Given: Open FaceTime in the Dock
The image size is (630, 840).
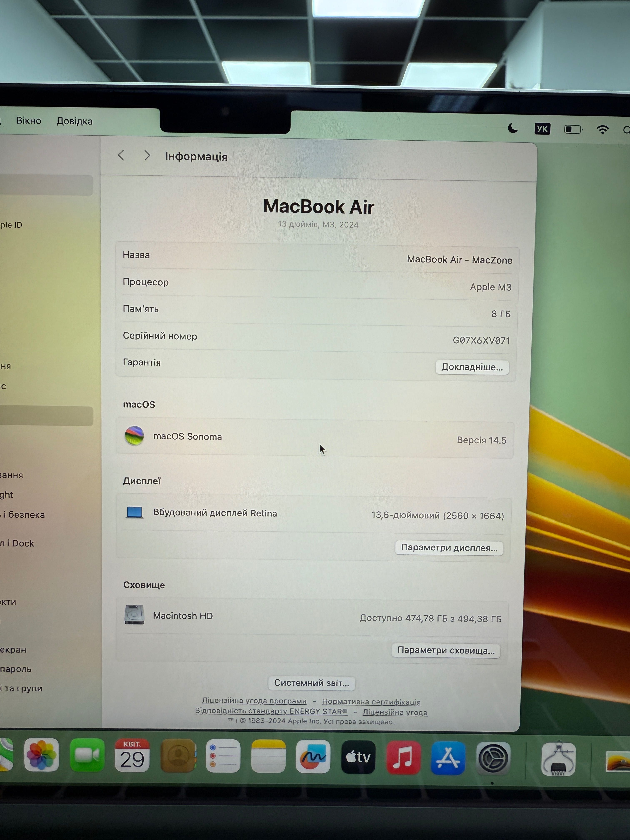Looking at the screenshot, I should pyautogui.click(x=87, y=755).
